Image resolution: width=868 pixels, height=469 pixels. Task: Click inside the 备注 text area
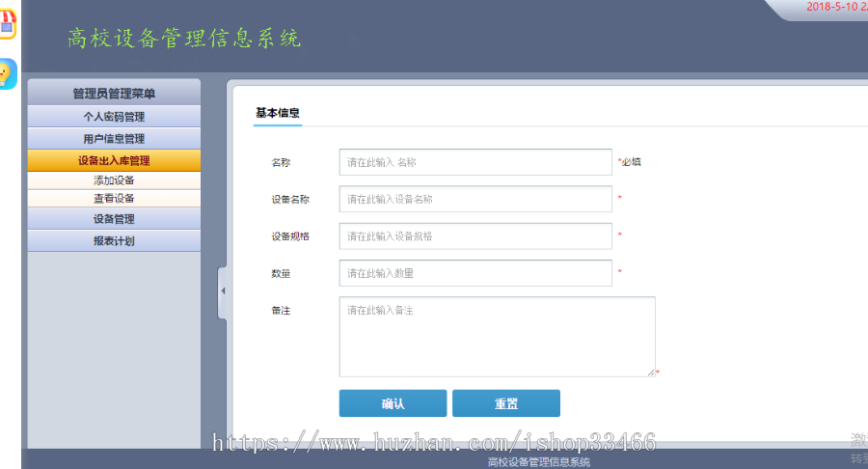point(497,337)
